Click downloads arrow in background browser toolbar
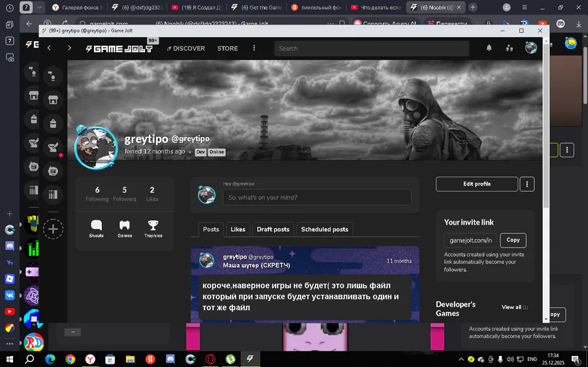The width and height of the screenshot is (588, 367). pos(579,24)
